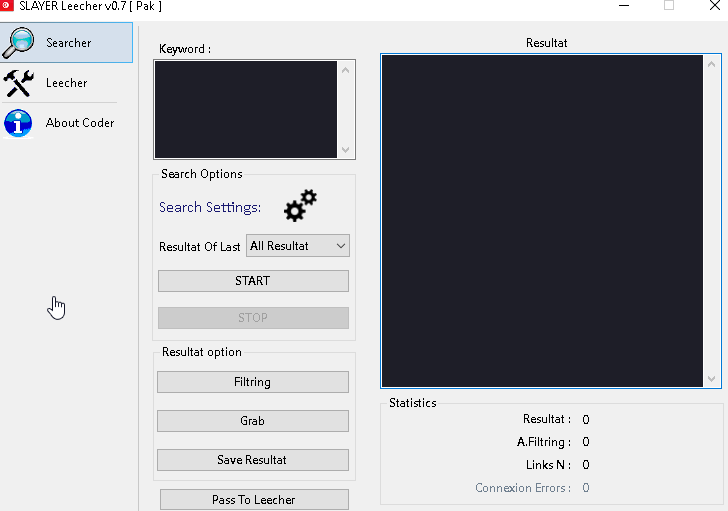Click the Keyword box scroll down arrow

point(345,149)
